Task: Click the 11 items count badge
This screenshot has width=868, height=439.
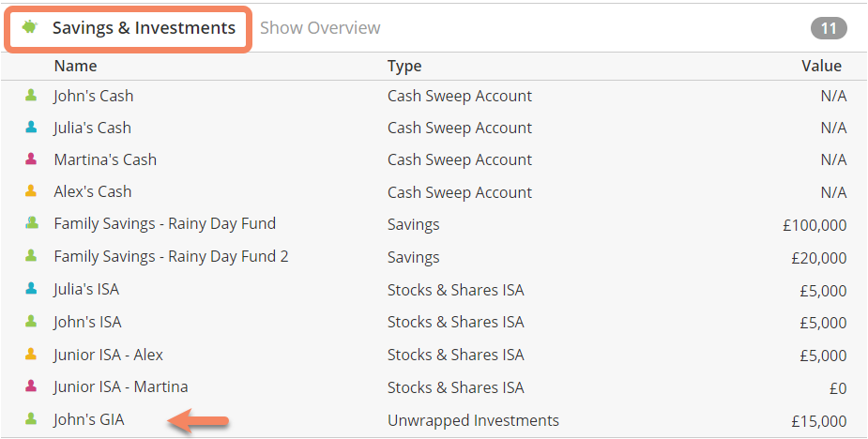Action: pos(829,28)
